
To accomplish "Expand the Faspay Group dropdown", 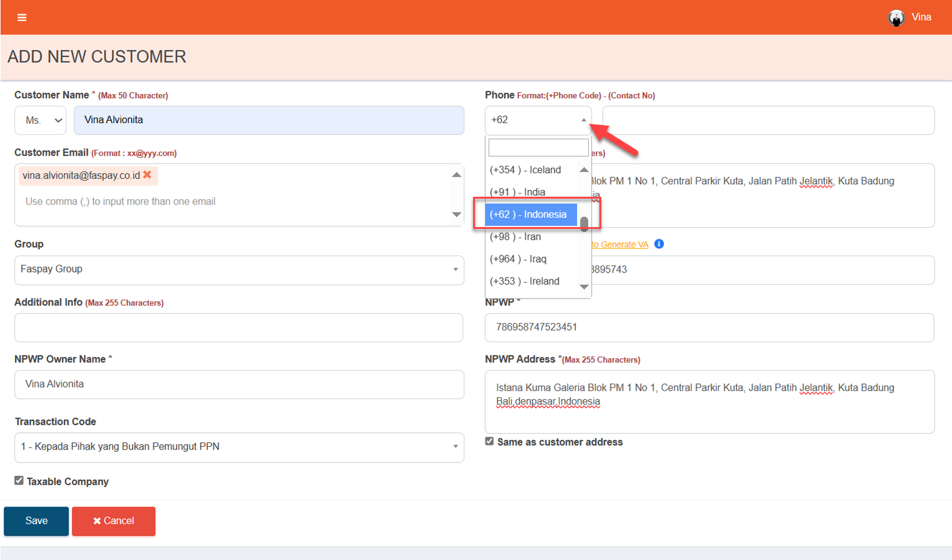I will (x=239, y=270).
